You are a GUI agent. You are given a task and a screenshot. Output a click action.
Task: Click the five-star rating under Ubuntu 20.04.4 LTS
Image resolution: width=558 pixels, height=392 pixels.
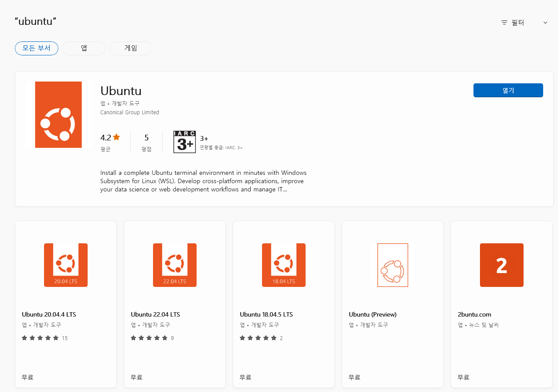40,337
